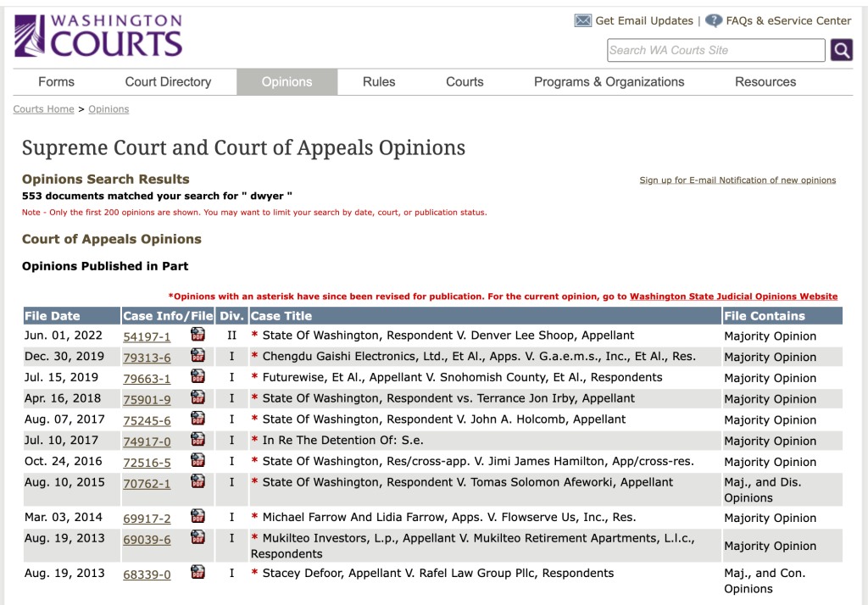Open case info link 70762-1

tap(147, 484)
